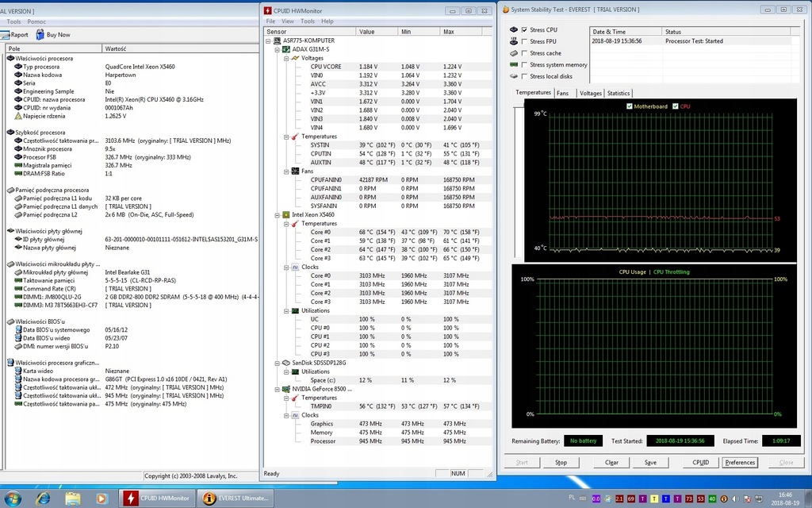The width and height of the screenshot is (812, 508).
Task: Click the Fans sensor icon in HWMonitor
Action: pyautogui.click(x=296, y=171)
